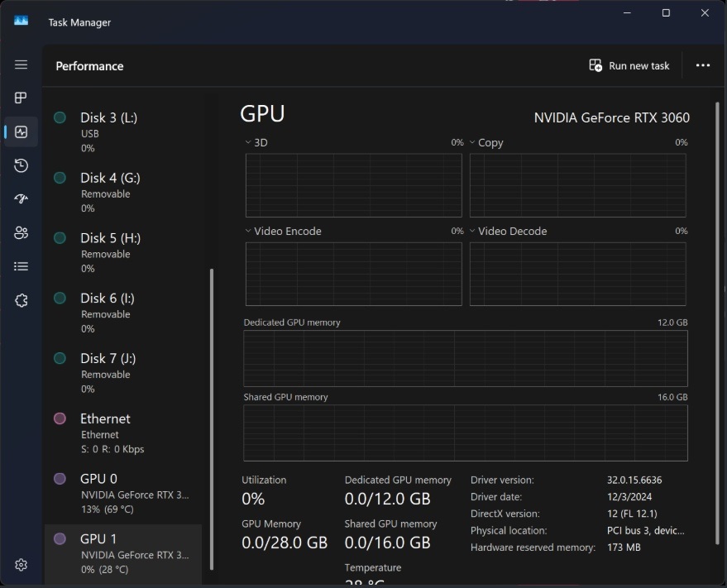
Task: Click the Video Decode usage graph
Action: click(x=577, y=274)
